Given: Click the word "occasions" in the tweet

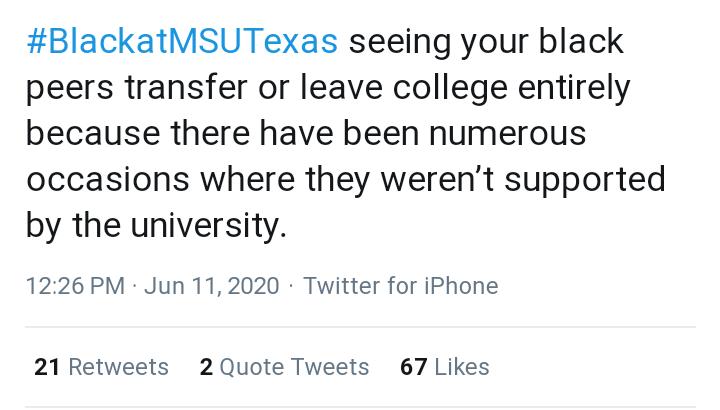Looking at the screenshot, I should tap(108, 179).
